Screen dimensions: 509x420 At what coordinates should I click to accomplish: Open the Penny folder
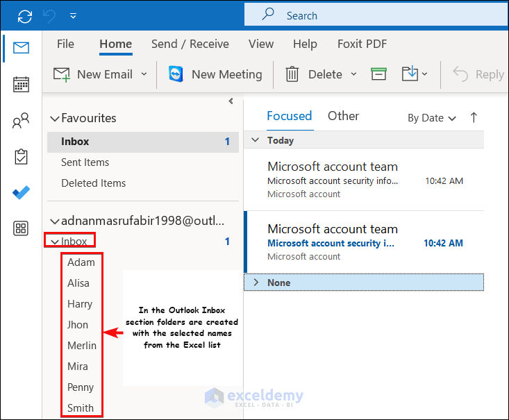tap(81, 387)
